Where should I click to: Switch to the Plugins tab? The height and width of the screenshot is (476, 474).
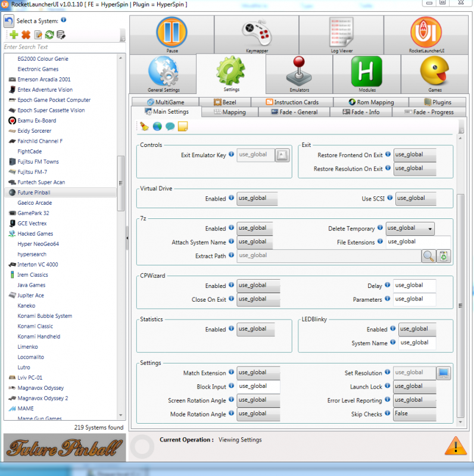point(438,102)
